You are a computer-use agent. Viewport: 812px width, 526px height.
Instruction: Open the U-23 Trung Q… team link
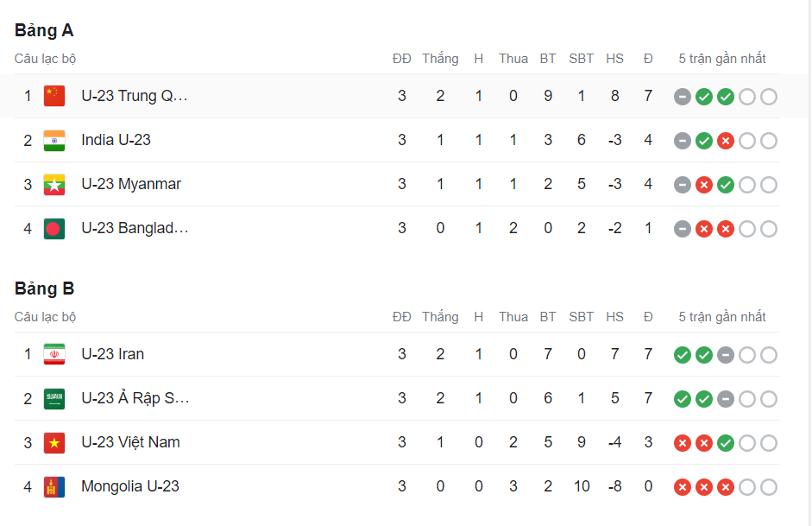point(134,96)
